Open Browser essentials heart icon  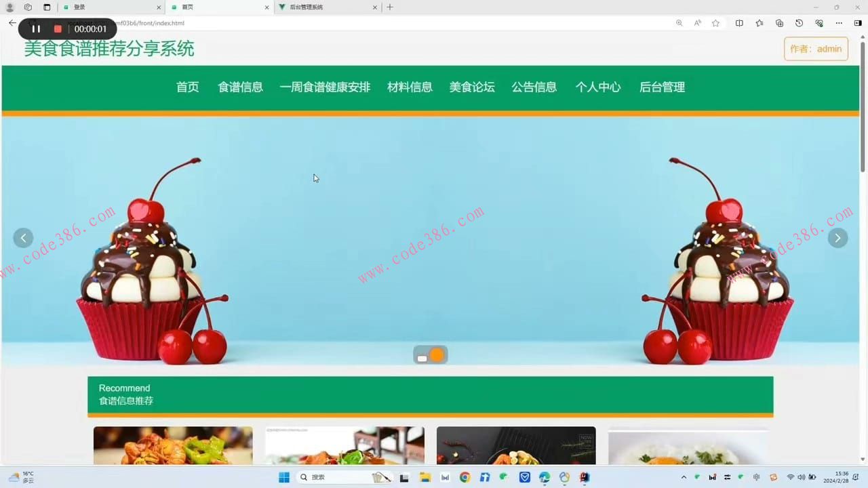click(819, 22)
